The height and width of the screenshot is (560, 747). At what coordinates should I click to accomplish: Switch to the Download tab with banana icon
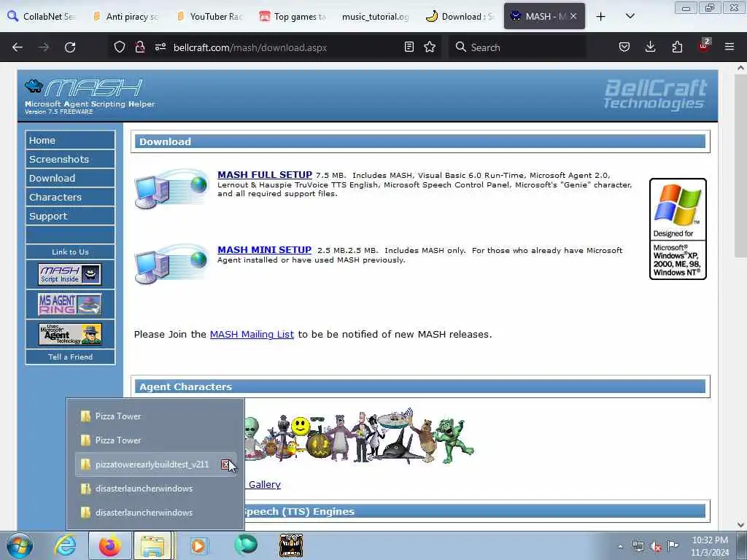click(460, 16)
